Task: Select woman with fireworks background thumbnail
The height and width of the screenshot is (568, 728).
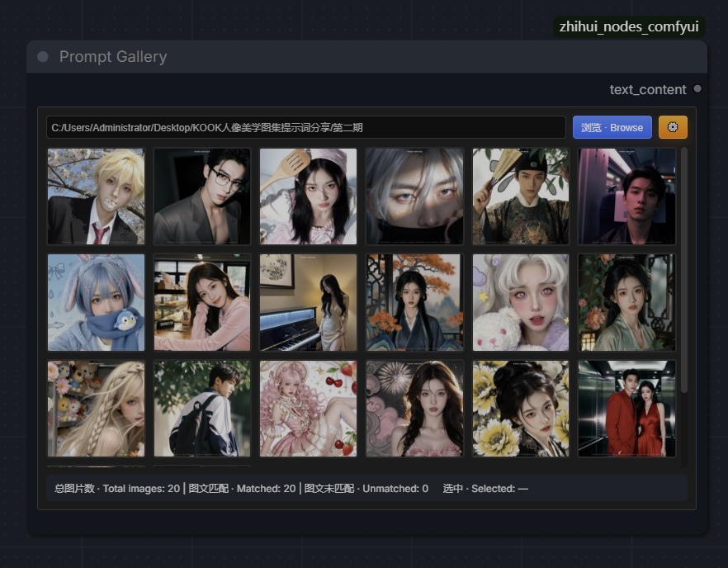Action: tap(414, 409)
